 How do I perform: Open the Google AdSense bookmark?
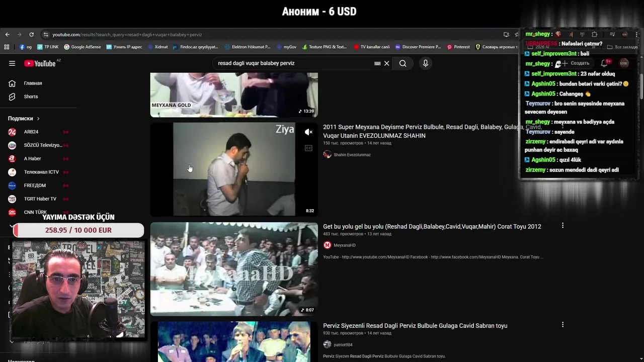tap(83, 47)
